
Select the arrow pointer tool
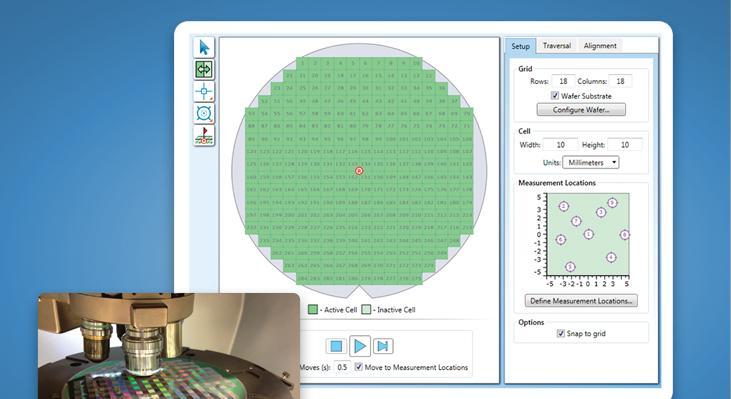(x=204, y=48)
